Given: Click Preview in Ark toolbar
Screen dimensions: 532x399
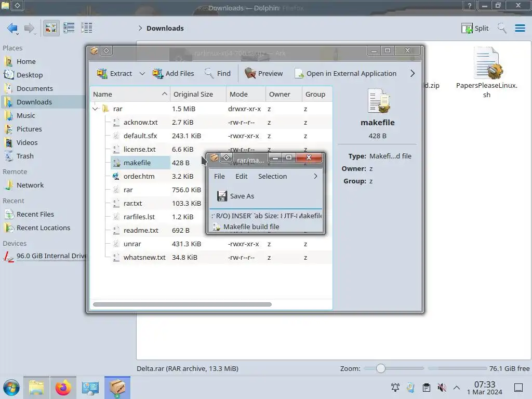Looking at the screenshot, I should (x=263, y=73).
